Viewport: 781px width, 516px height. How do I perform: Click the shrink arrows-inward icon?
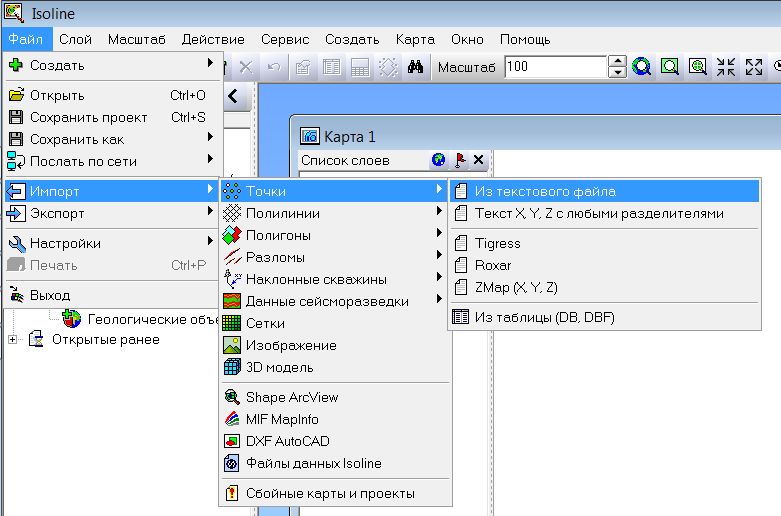point(726,66)
